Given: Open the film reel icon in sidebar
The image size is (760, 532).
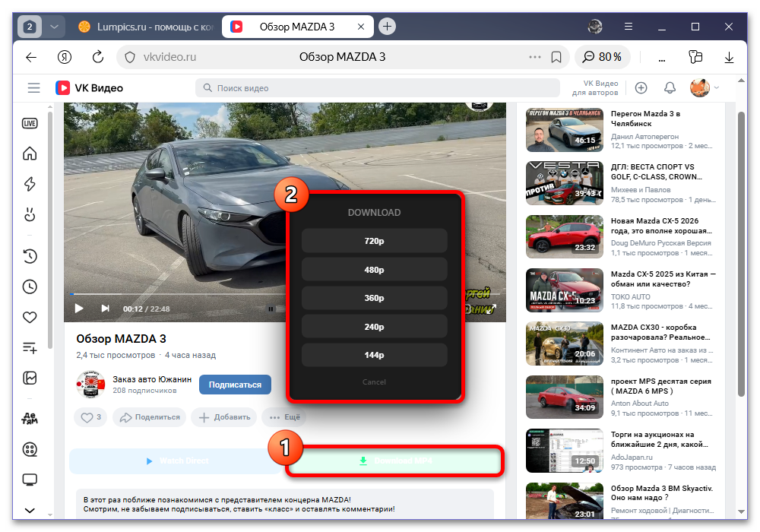Looking at the screenshot, I should click(30, 449).
